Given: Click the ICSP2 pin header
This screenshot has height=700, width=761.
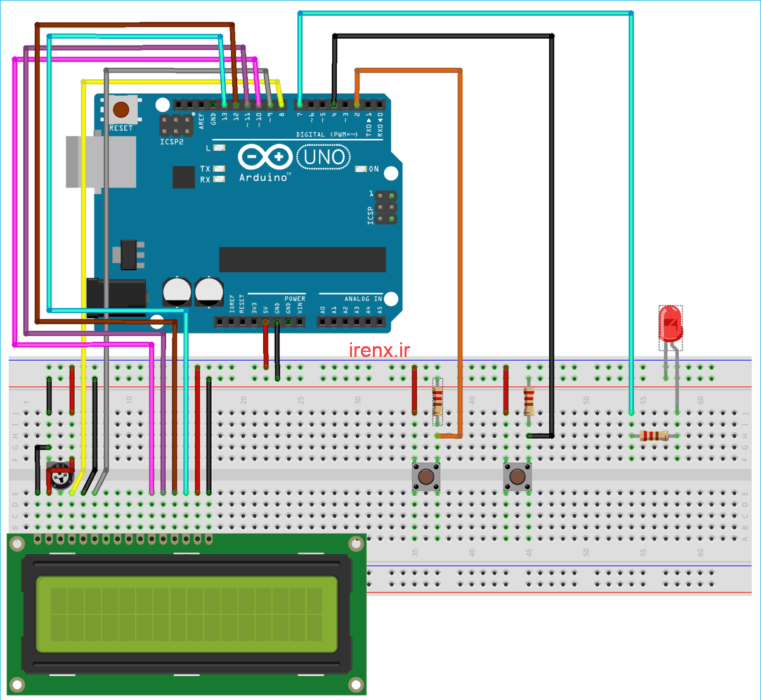Looking at the screenshot, I should pyautogui.click(x=176, y=125).
